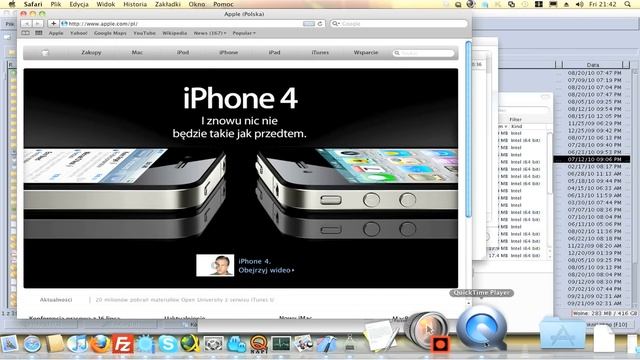Image resolution: width=640 pixels, height=360 pixels.
Task: Open the Widok menu
Action: (x=105, y=4)
